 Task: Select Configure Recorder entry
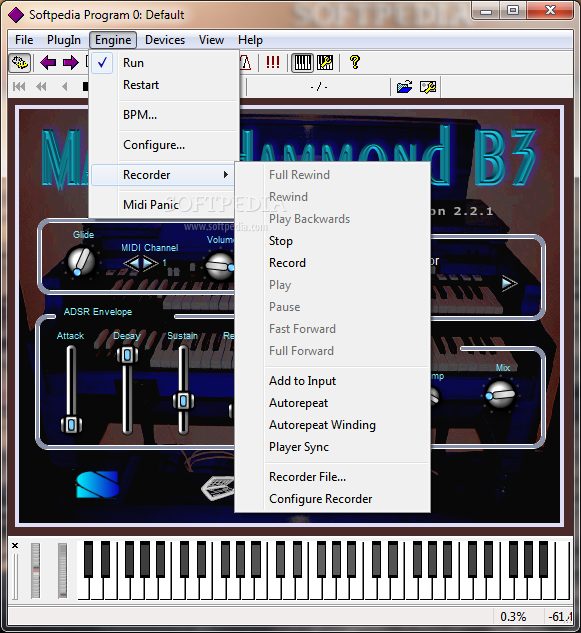pyautogui.click(x=333, y=499)
